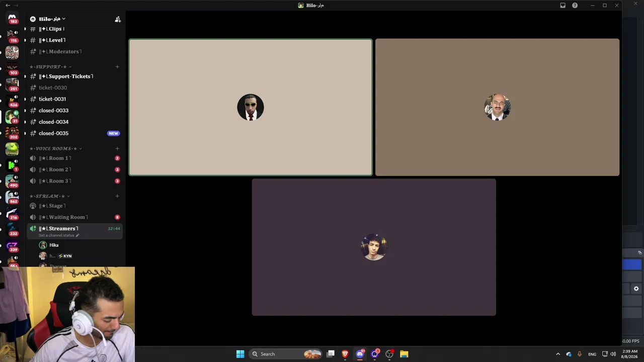This screenshot has height=362, width=644.
Task: Open settings gear in background window
Action: tap(636, 289)
